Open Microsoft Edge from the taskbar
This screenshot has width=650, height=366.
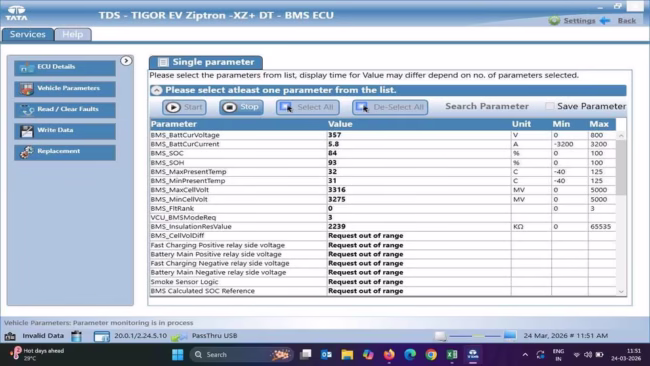pos(410,355)
